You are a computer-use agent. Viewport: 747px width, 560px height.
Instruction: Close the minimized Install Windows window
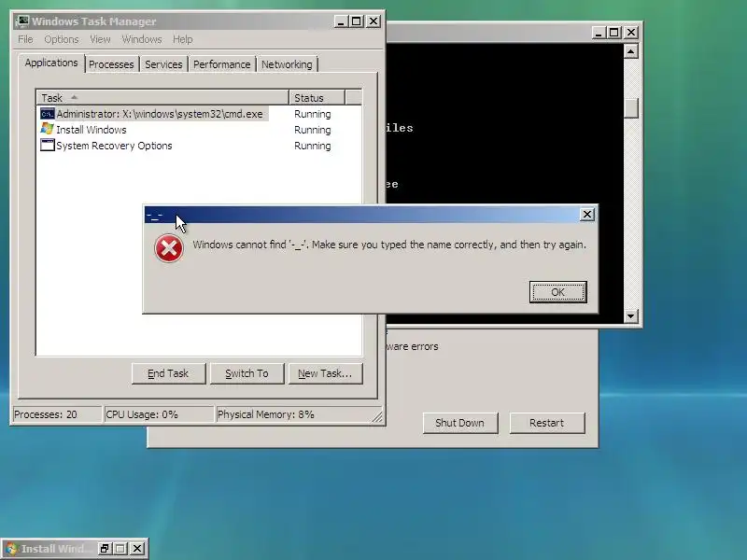(x=137, y=549)
